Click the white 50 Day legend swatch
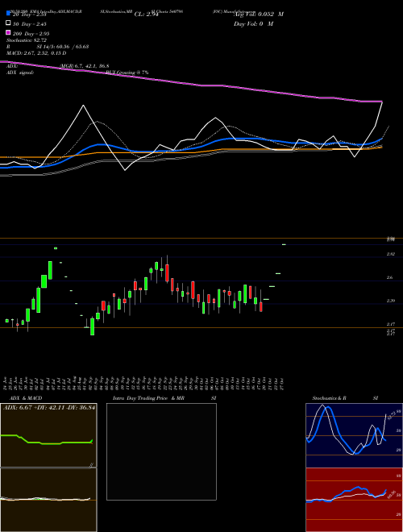The height and width of the screenshot is (532, 403). point(8,23)
